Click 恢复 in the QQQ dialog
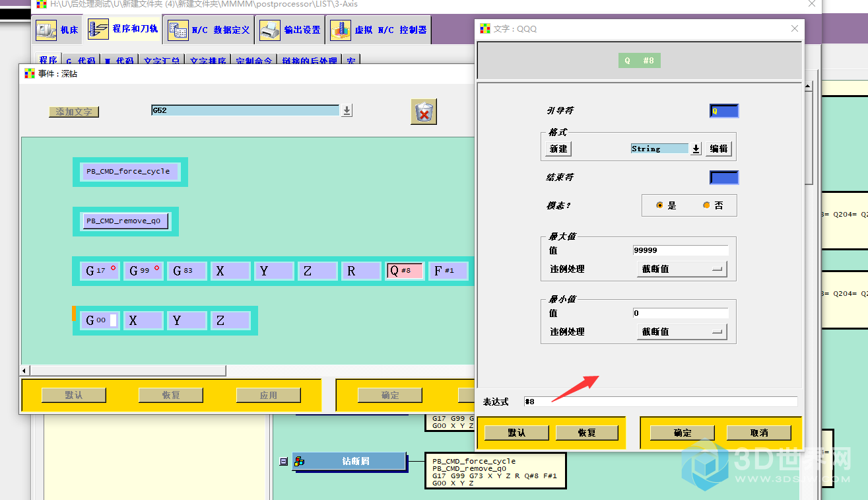868x500 pixels. pyautogui.click(x=587, y=433)
